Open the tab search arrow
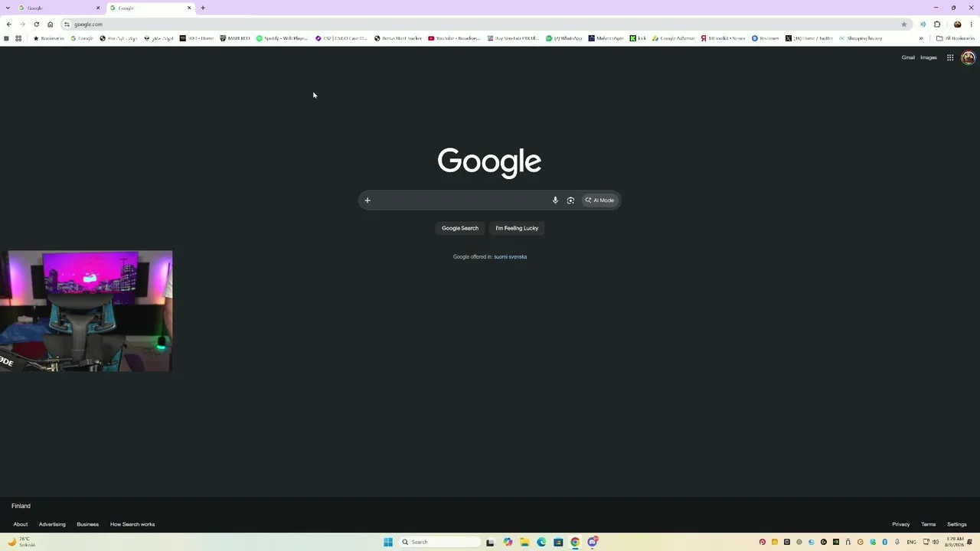Image resolution: width=980 pixels, height=551 pixels. pos(8,8)
